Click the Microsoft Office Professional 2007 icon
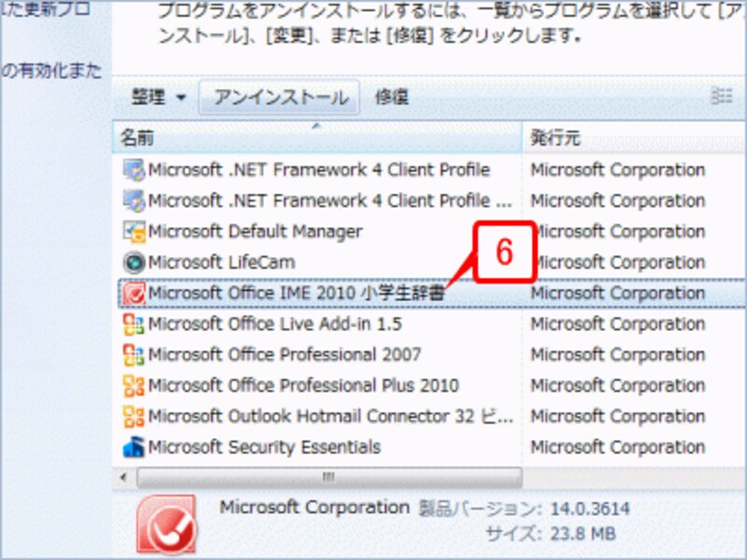 tap(134, 355)
